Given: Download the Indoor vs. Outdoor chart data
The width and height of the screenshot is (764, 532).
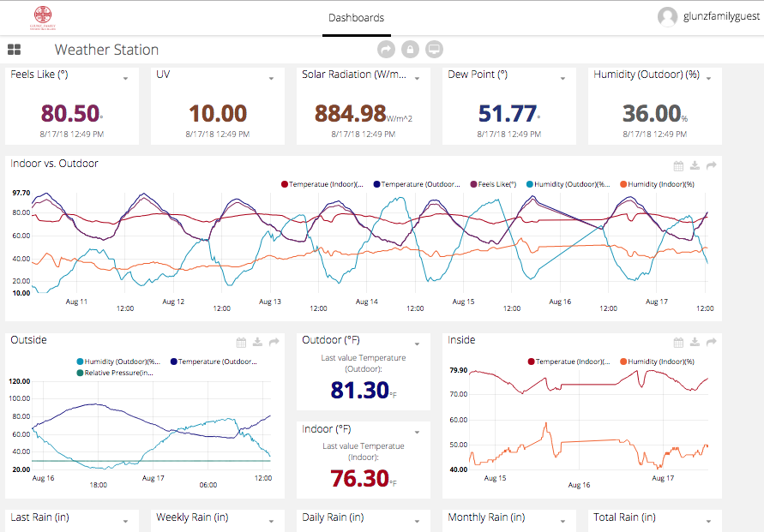Looking at the screenshot, I should click(695, 166).
